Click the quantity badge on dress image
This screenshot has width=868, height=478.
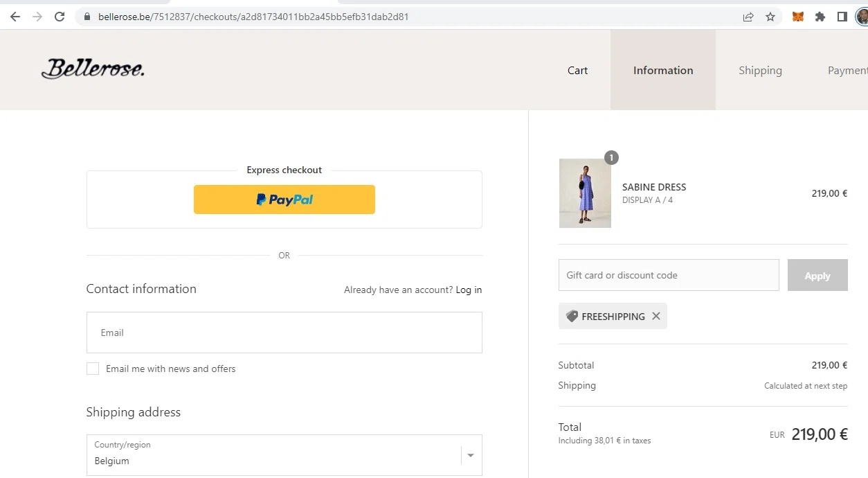611,158
